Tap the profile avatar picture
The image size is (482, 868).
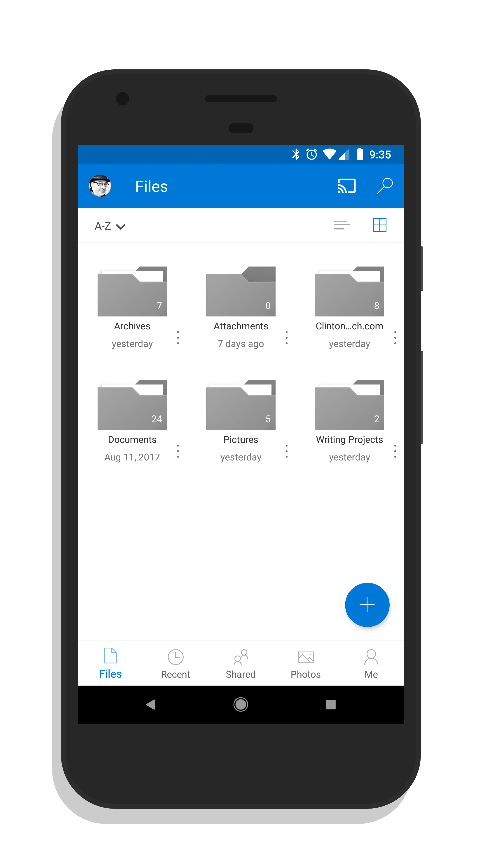(100, 186)
